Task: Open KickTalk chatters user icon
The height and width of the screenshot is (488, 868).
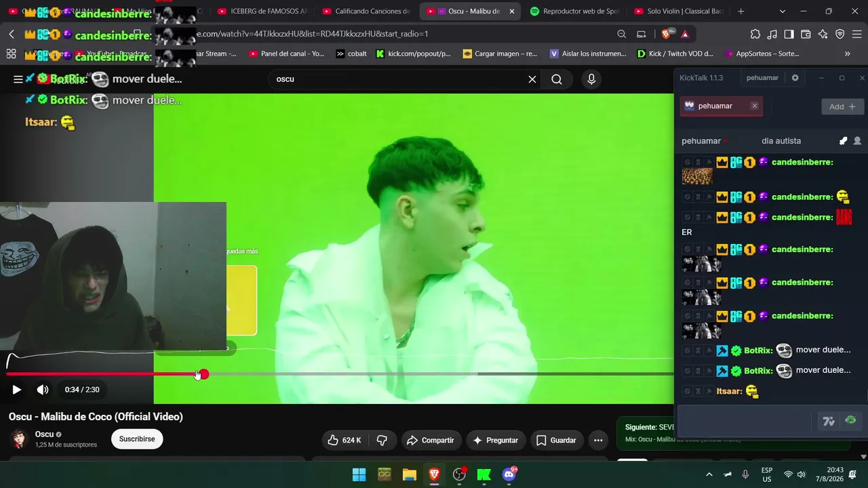Action: pos(857,141)
